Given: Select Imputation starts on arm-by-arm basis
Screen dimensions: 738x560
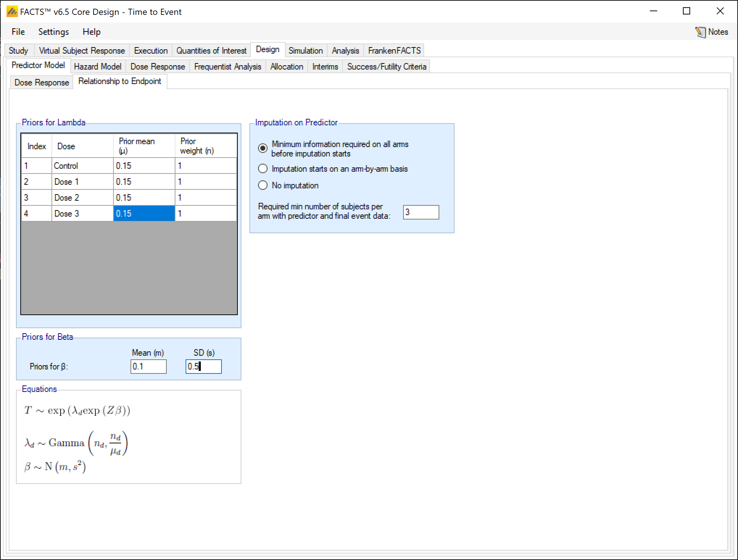Looking at the screenshot, I should (263, 169).
